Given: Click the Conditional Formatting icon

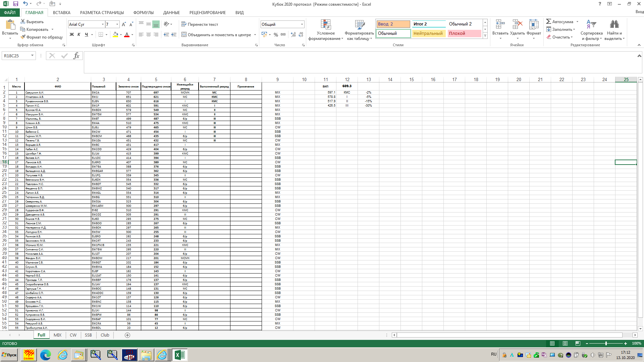Looking at the screenshot, I should click(x=326, y=25).
